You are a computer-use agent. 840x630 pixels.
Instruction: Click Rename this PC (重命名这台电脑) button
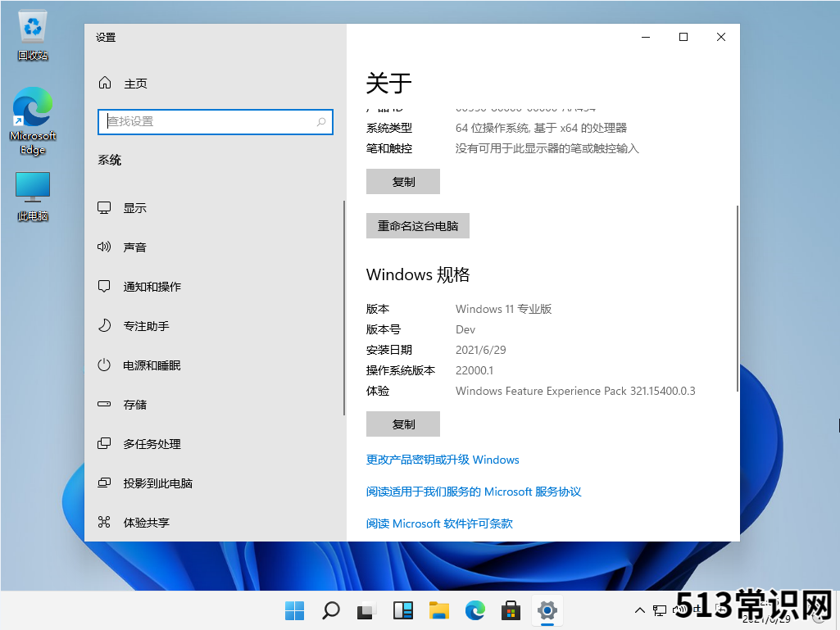tap(418, 226)
